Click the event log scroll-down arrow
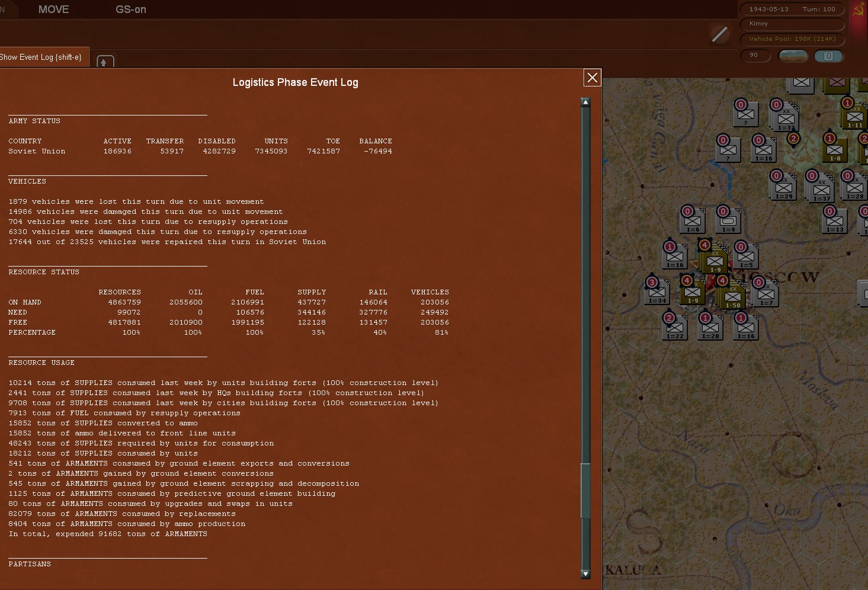This screenshot has height=590, width=868. click(585, 573)
